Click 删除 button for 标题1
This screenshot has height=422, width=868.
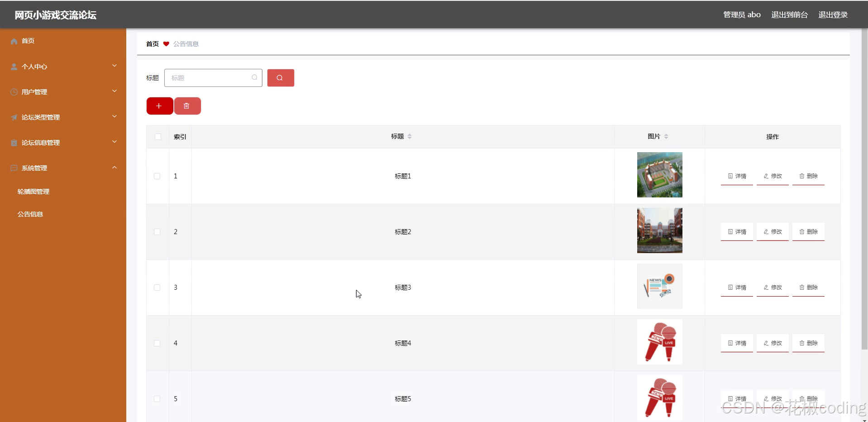coord(808,176)
